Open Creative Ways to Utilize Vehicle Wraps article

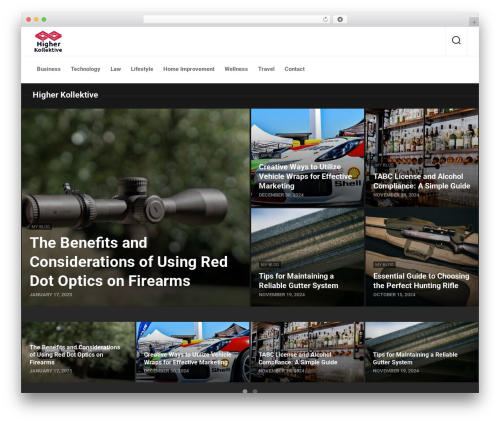[x=305, y=176]
